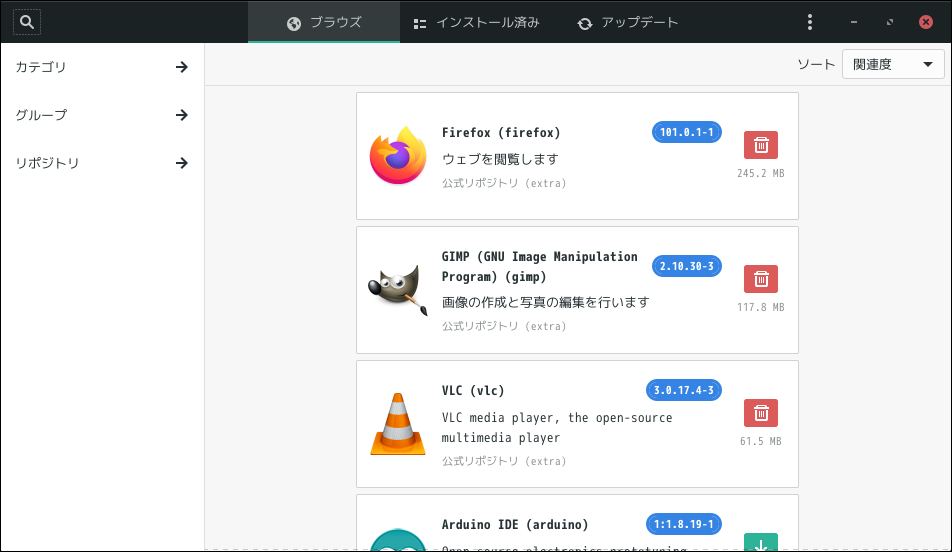
Task: Open the 関連度 sort dropdown
Action: [892, 64]
